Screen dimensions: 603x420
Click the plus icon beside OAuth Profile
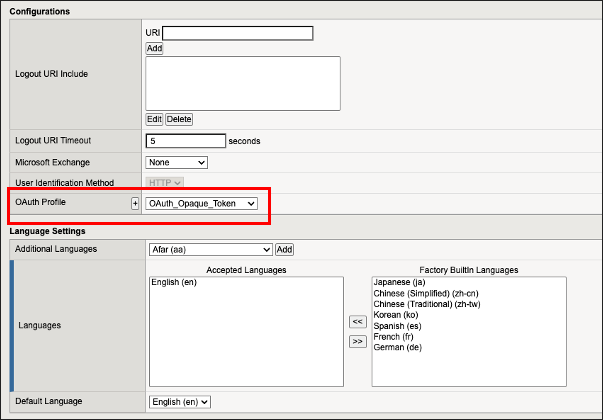click(135, 203)
